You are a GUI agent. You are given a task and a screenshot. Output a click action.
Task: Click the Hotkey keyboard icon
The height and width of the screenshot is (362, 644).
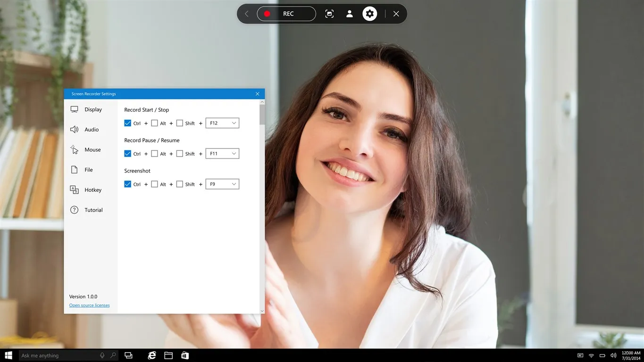click(74, 189)
